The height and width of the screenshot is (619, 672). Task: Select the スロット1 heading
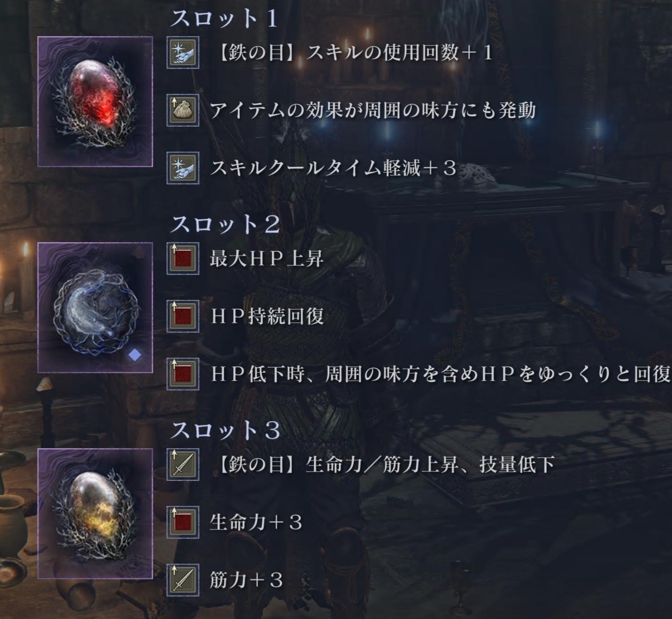(x=224, y=19)
